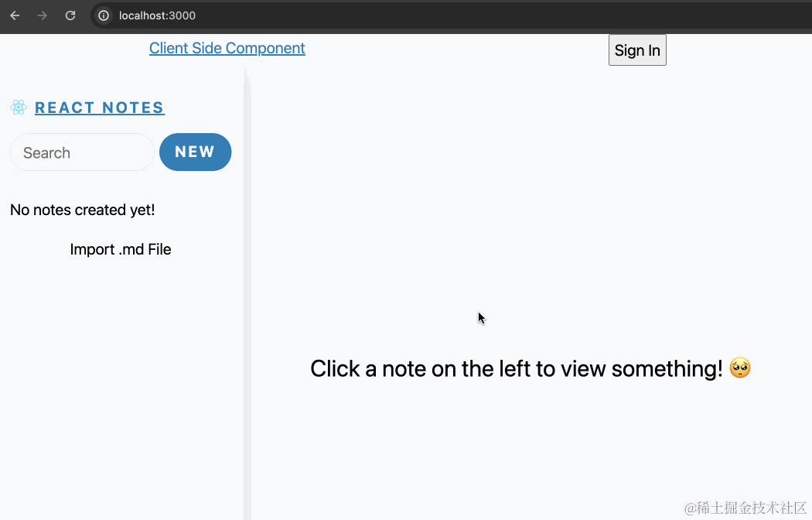Follow the Client Side Component link
This screenshot has height=520, width=812.
click(227, 48)
